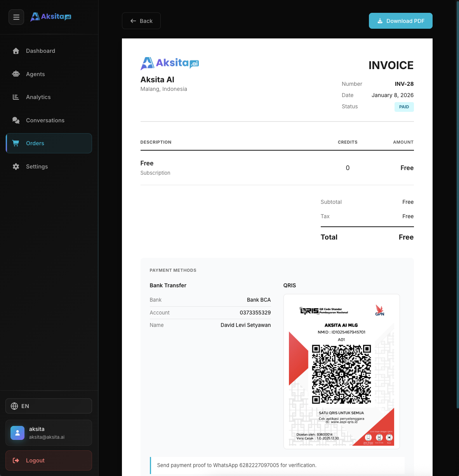This screenshot has height=476, width=459.
Task: Select Settings from the sidebar menu
Action: (x=37, y=166)
